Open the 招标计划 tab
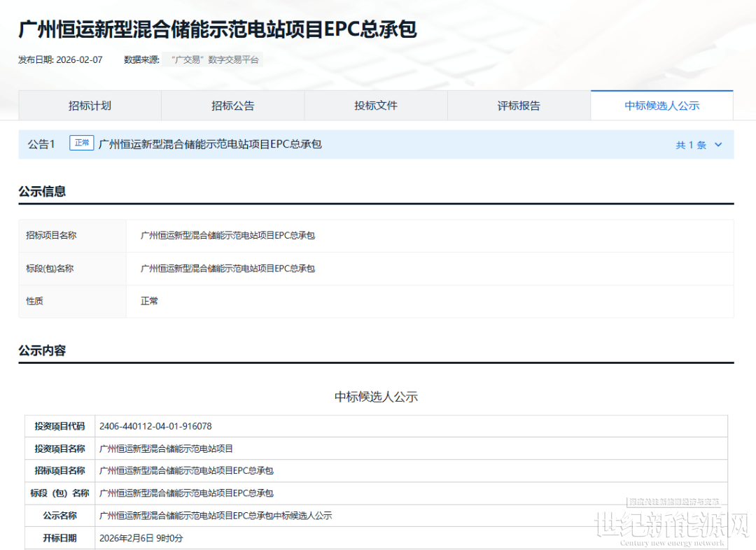This screenshot has width=756, height=550. click(90, 106)
